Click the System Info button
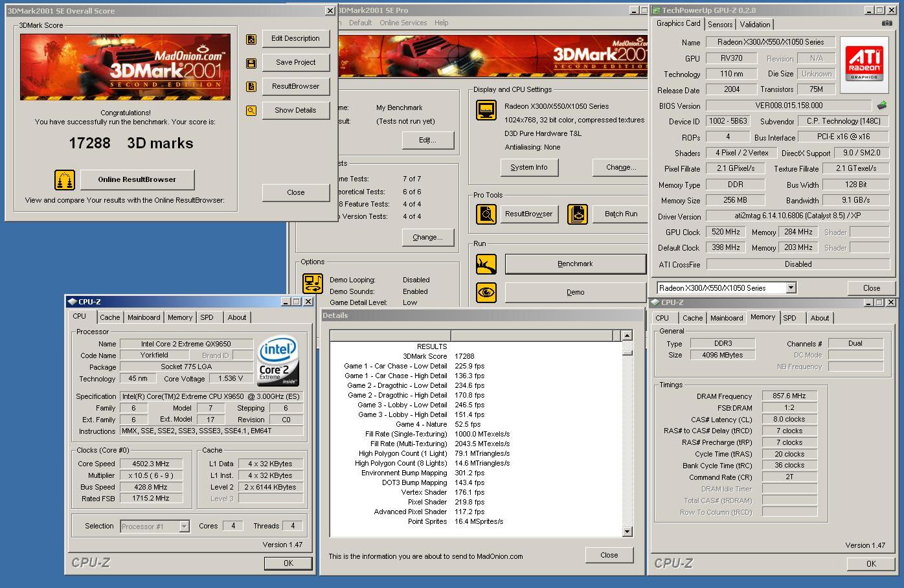This screenshot has width=904, height=588. click(529, 168)
